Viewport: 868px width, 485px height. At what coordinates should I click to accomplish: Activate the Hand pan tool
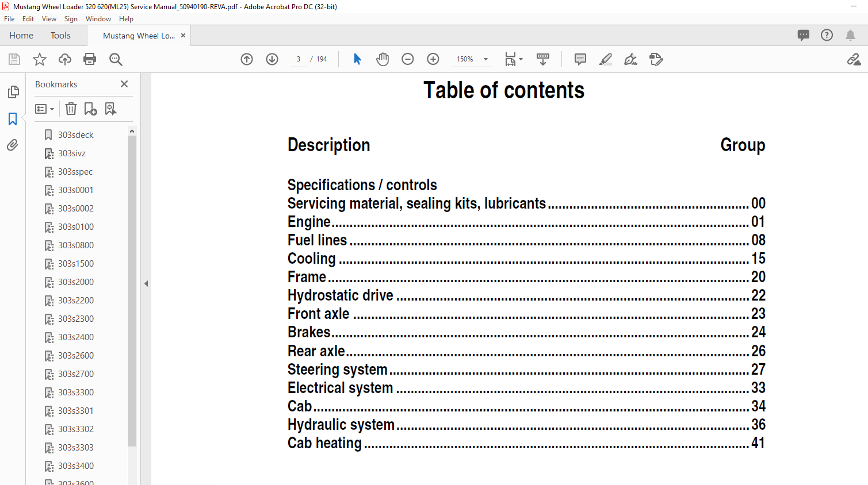click(x=383, y=59)
